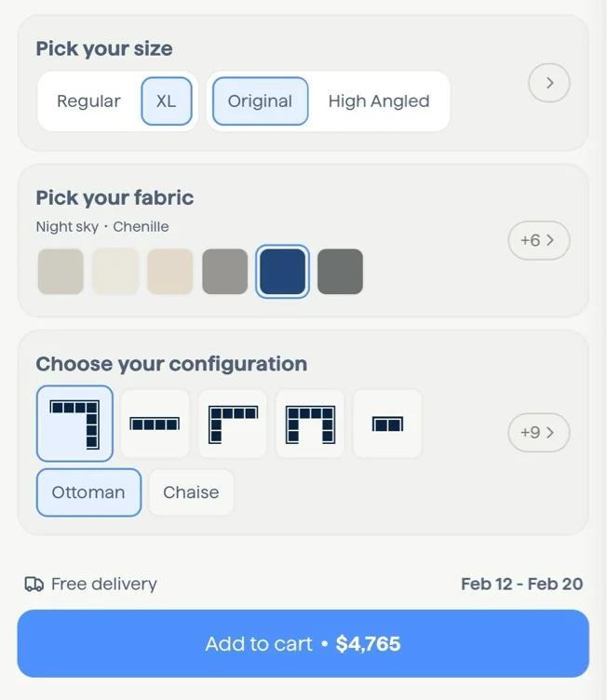Select the Regular size option

(88, 101)
